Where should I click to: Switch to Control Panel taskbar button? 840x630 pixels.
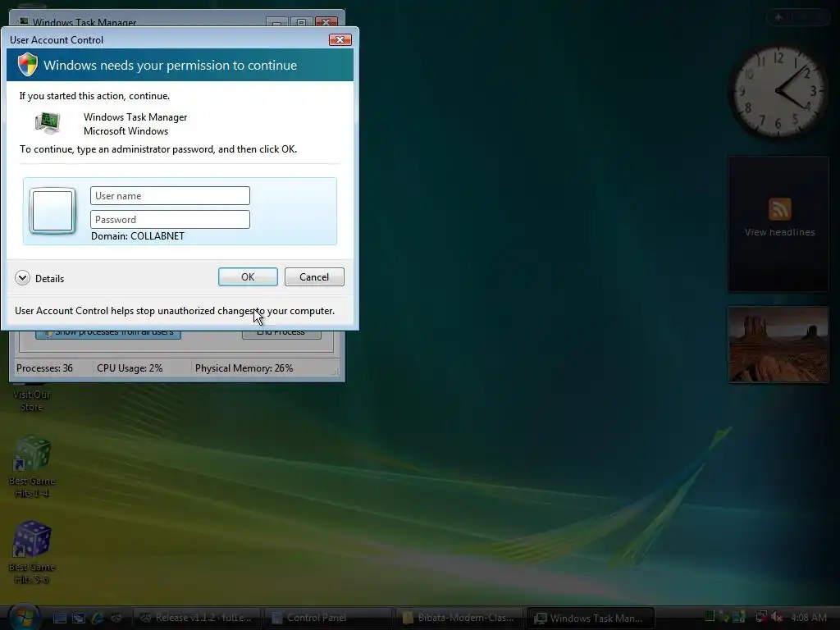click(328, 618)
